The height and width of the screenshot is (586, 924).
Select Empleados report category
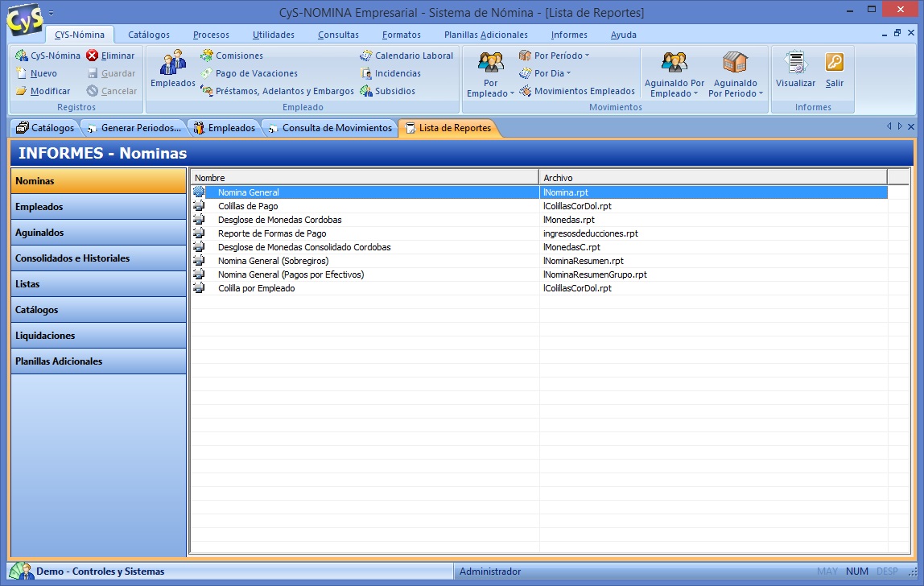coord(98,207)
